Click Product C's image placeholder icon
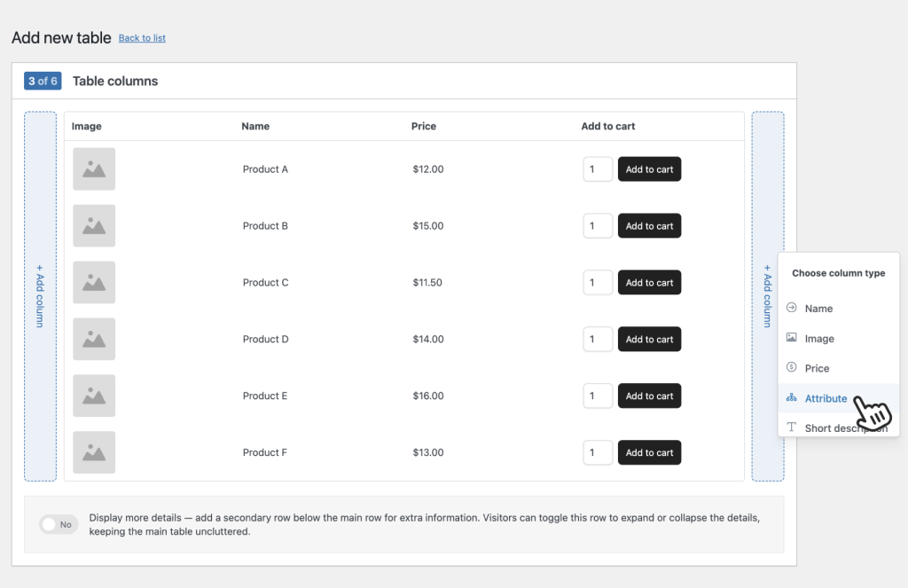The height and width of the screenshot is (588, 908). [x=93, y=282]
